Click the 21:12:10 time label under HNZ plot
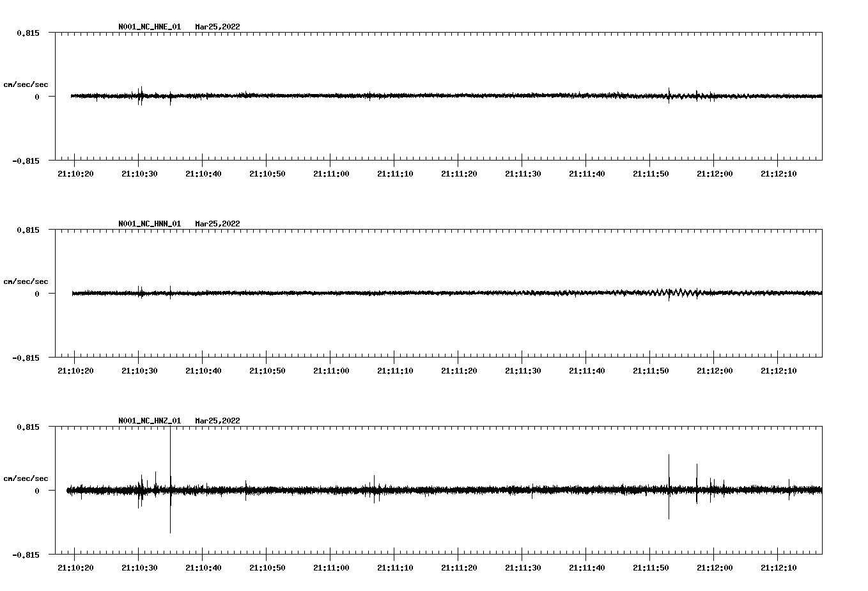The height and width of the screenshot is (591, 868). (x=779, y=567)
